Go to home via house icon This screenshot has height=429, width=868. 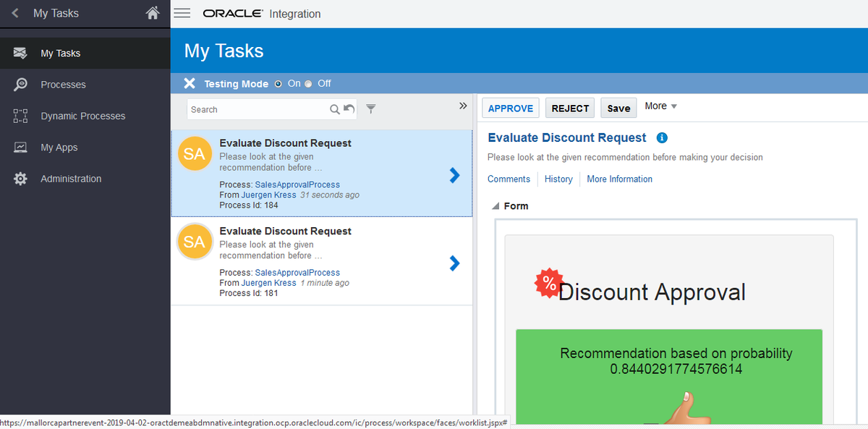tap(152, 12)
